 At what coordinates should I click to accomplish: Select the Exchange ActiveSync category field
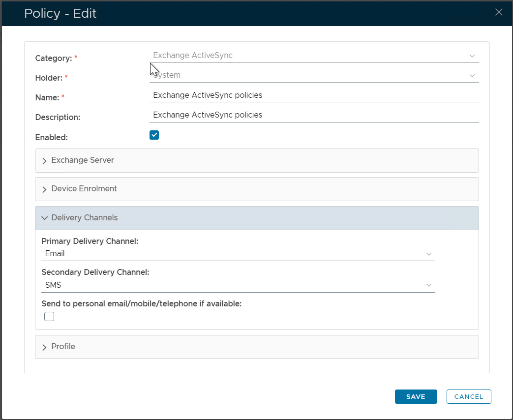pos(305,56)
